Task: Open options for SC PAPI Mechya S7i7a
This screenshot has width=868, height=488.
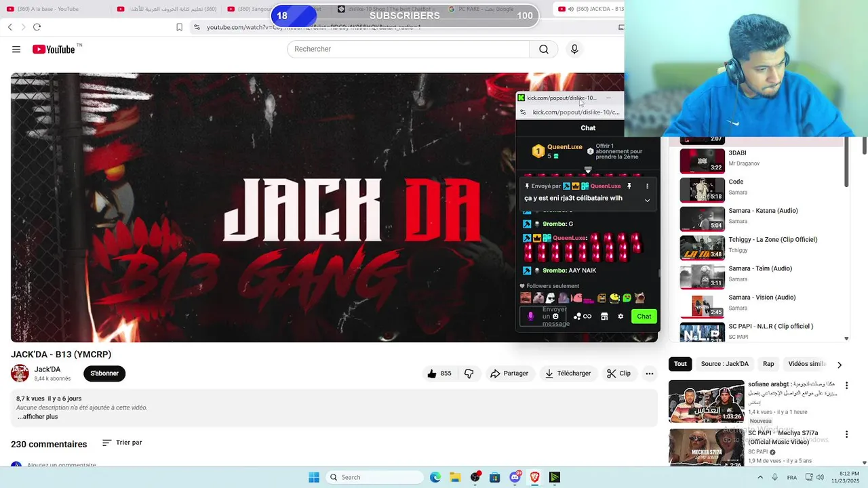Action: point(846,434)
